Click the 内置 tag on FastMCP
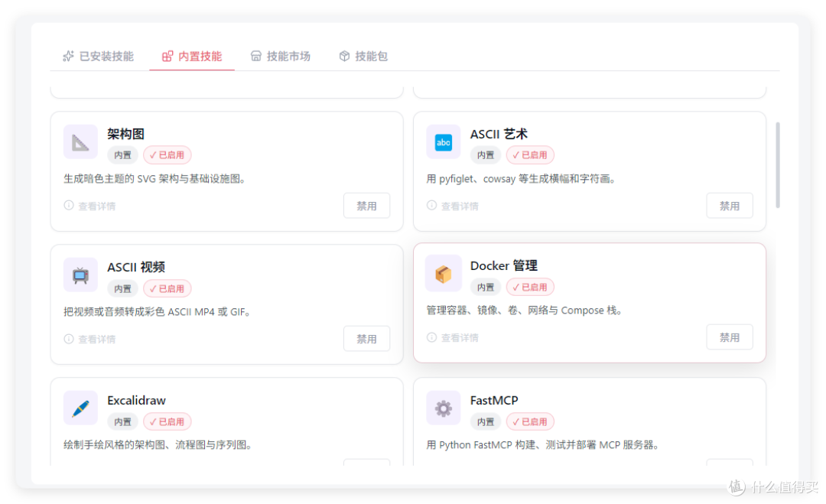This screenshot has width=826, height=504. [x=486, y=422]
